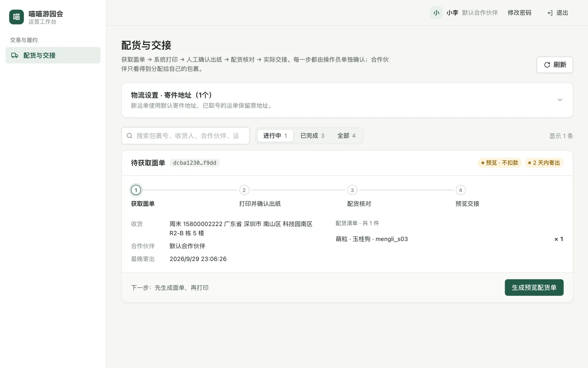Click 下一步：先生成面单，再打印 hint
This screenshot has height=368, width=588.
point(170,287)
